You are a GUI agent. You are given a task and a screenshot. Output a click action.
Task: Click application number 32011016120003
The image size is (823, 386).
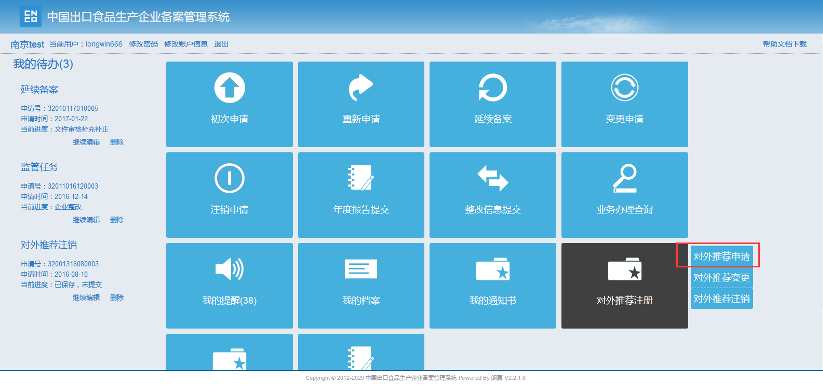pyautogui.click(x=73, y=186)
